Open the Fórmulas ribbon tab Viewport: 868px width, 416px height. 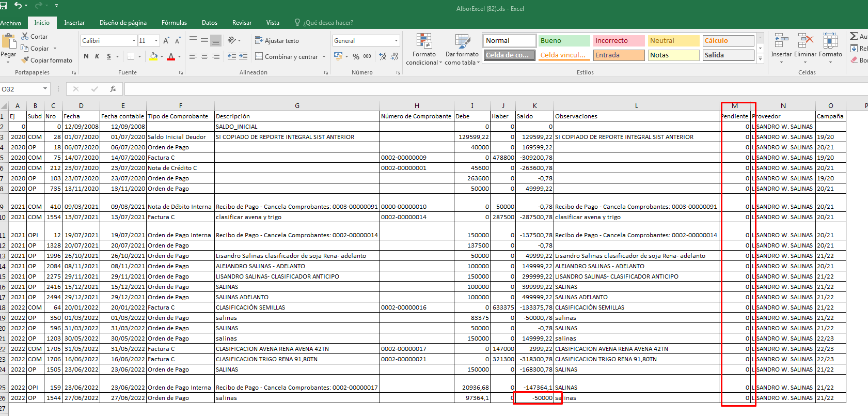click(x=174, y=23)
